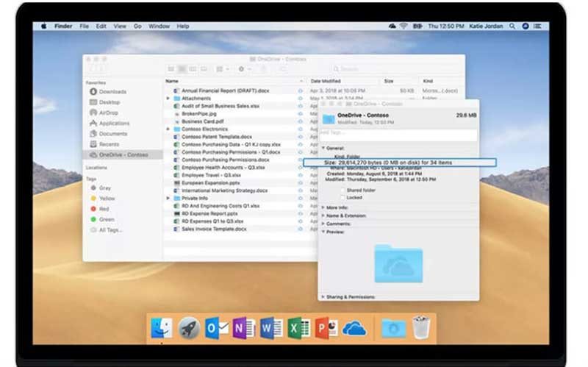Open the View menu
The width and height of the screenshot is (588, 367).
pos(120,26)
